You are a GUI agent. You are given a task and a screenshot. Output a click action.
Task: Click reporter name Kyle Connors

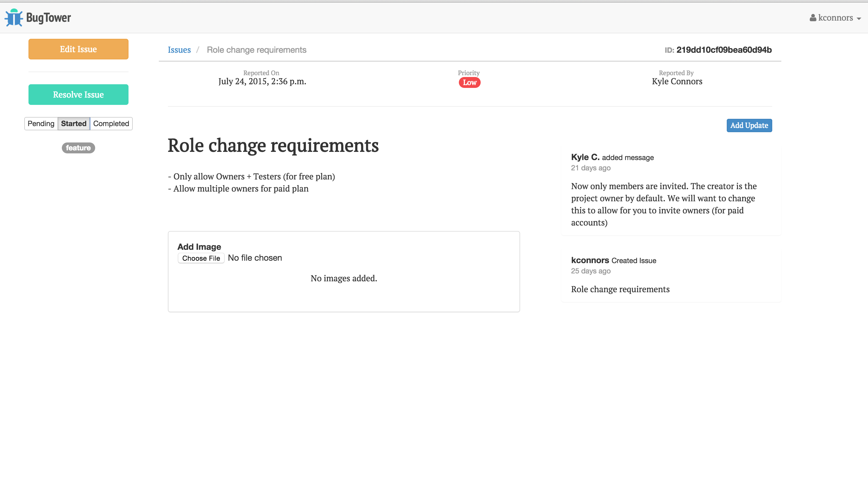pyautogui.click(x=676, y=82)
